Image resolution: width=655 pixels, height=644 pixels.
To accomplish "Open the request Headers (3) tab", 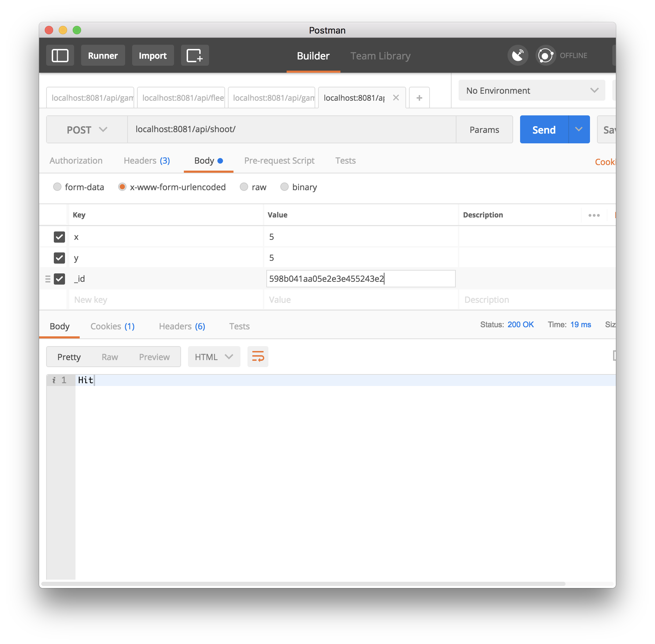I will [147, 160].
